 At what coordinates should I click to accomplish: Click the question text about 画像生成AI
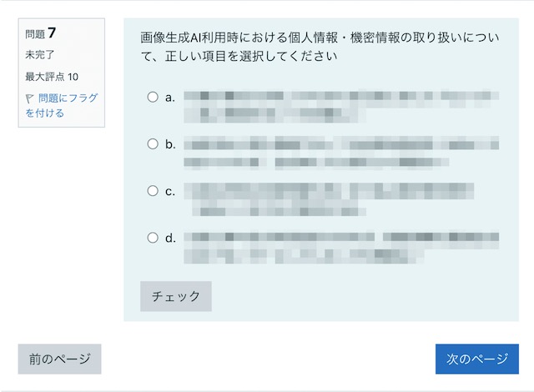pyautogui.click(x=320, y=47)
